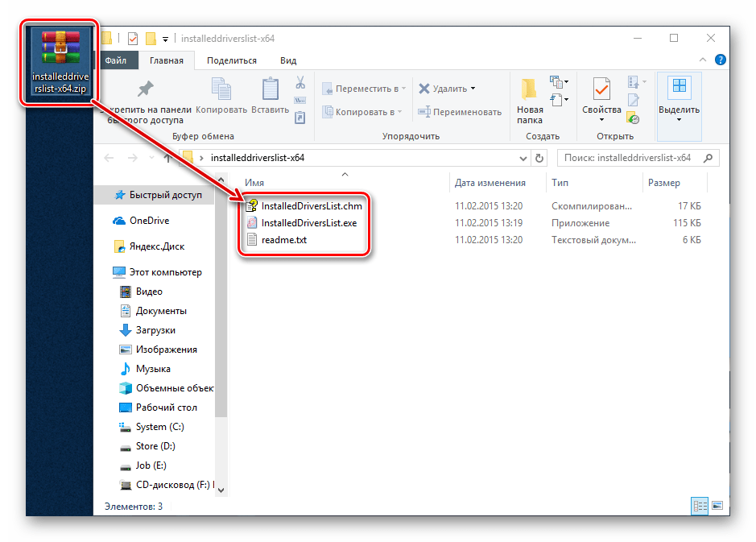This screenshot has width=756, height=542.
Task: Click the Свойства checkmark icon
Action: coord(601,89)
